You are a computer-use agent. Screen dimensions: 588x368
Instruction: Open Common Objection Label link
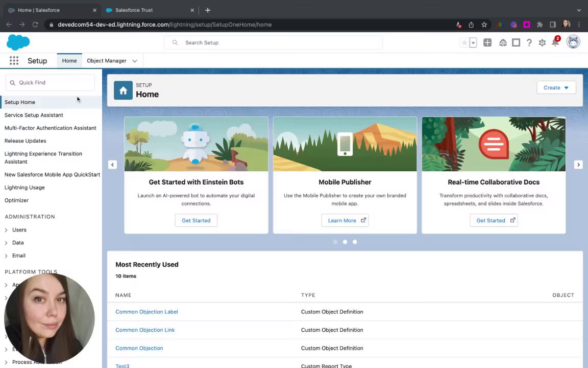coord(146,312)
